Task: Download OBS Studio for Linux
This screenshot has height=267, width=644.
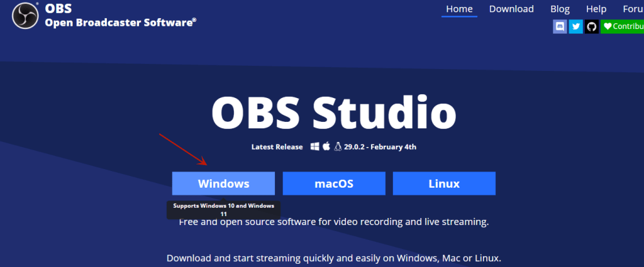Action: [x=444, y=184]
